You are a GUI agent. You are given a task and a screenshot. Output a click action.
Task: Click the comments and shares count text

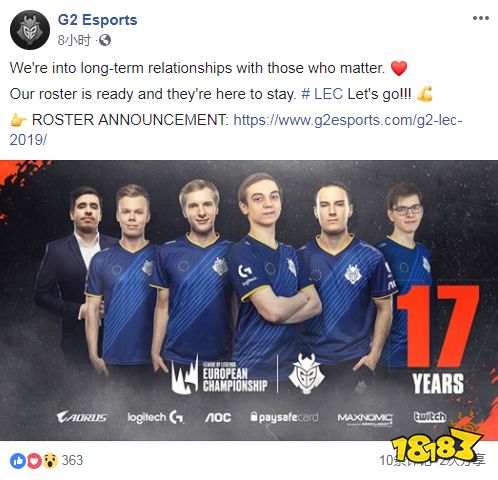click(432, 460)
